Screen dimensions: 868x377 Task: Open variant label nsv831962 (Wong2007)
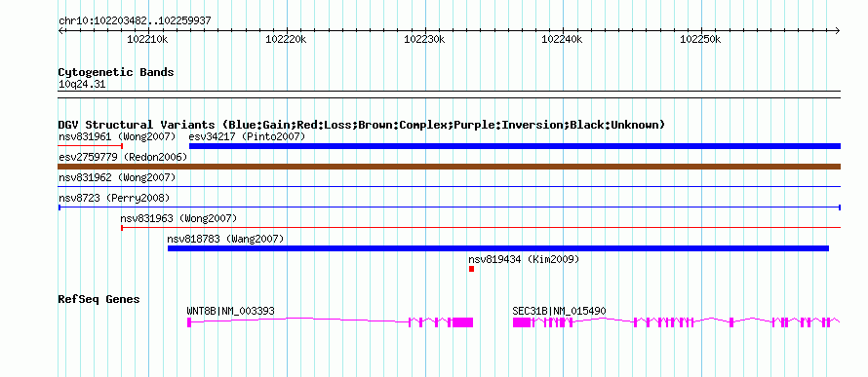point(117,177)
